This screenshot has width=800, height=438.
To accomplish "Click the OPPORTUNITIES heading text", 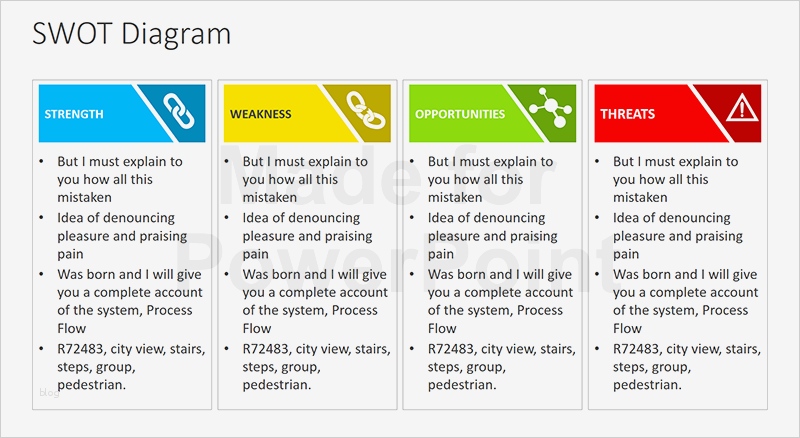I will (x=460, y=114).
